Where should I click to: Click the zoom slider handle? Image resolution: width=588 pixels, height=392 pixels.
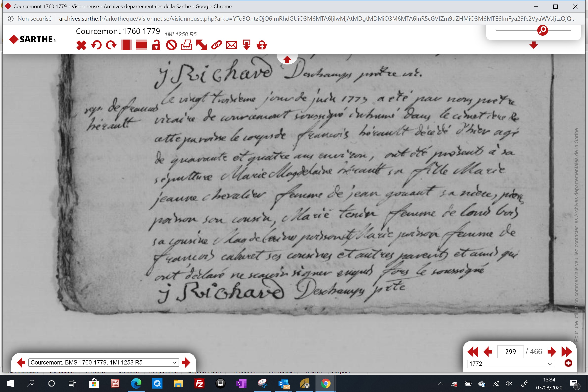[542, 30]
